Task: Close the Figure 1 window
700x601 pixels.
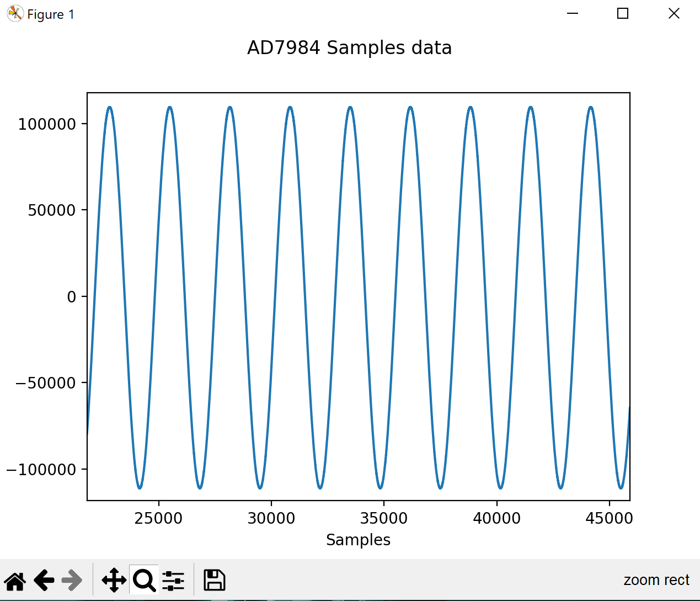Action: click(x=674, y=14)
